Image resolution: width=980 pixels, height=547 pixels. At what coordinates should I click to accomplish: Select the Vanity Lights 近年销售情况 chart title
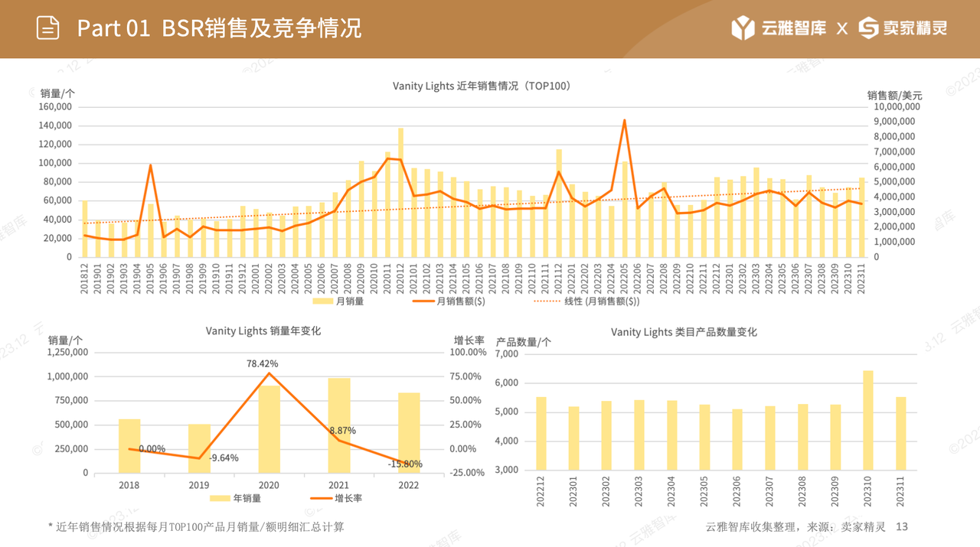482,86
